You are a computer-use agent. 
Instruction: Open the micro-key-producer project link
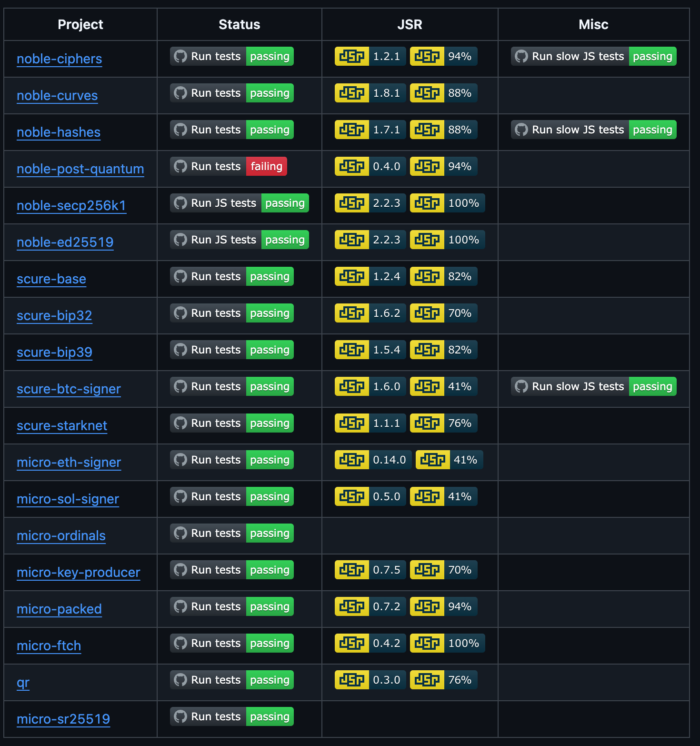[79, 573]
